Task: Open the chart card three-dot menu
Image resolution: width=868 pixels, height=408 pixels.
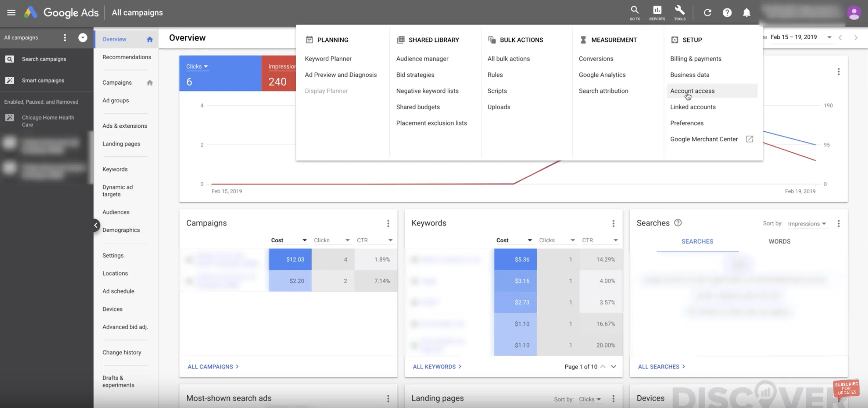Action: [838, 72]
